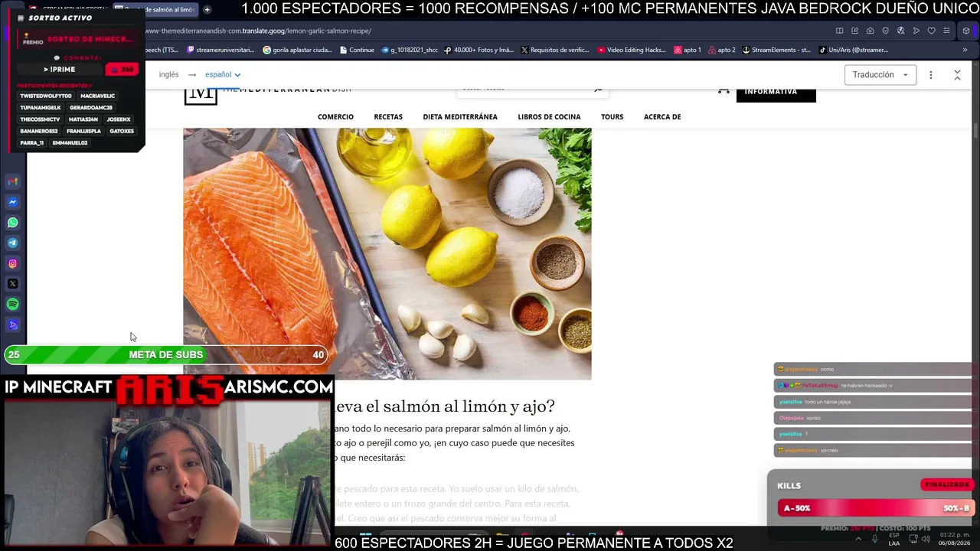Open the '40.000+ Fotos y Imá...' bookmark
This screenshot has width=980, height=551.
[479, 50]
